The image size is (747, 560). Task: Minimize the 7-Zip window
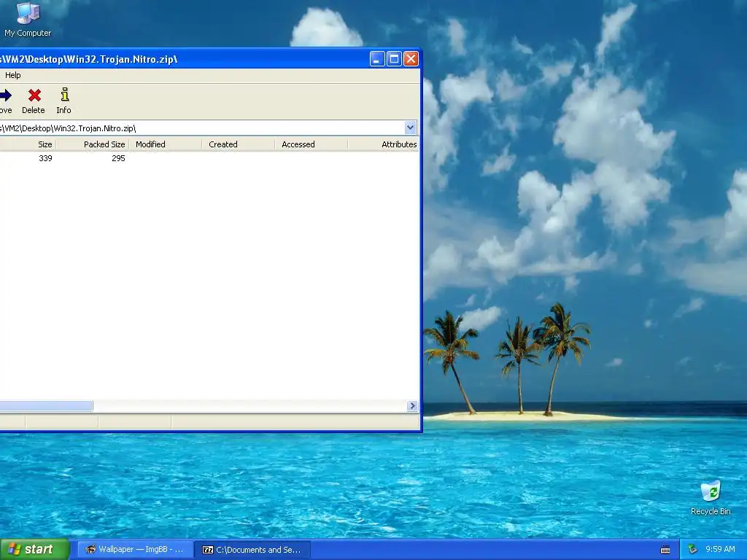click(x=377, y=59)
